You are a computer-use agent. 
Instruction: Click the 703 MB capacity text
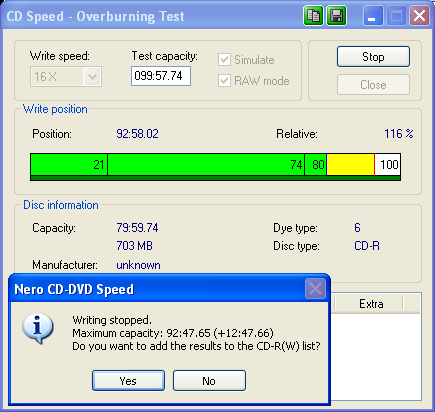click(134, 246)
